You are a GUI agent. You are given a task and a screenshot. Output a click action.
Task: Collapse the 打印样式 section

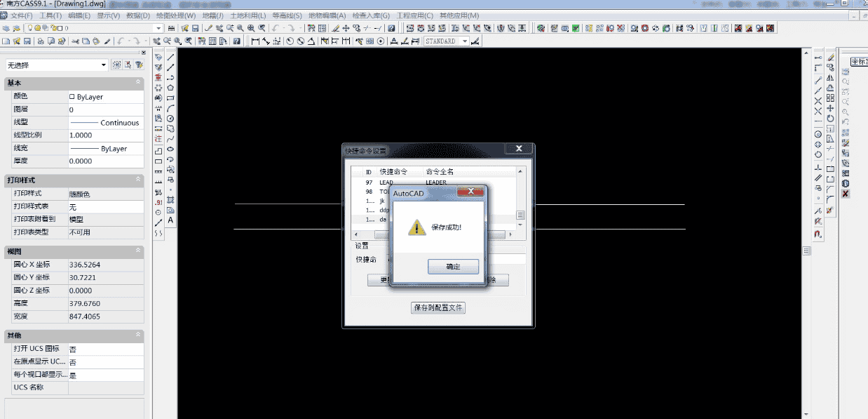coord(138,180)
